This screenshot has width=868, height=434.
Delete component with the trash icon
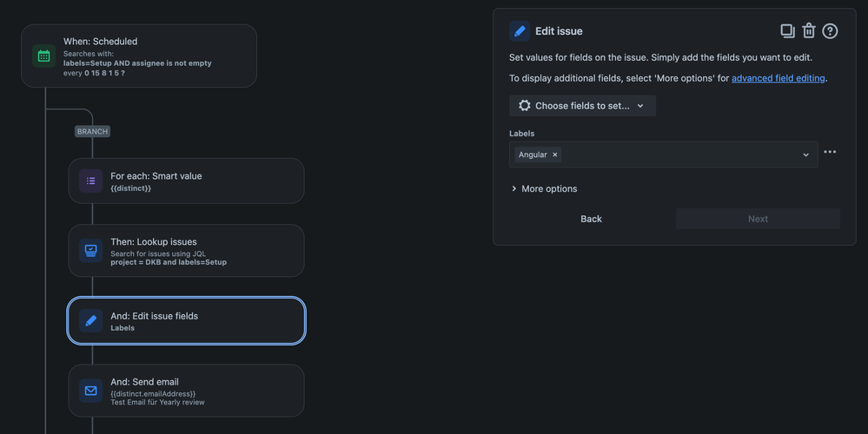[809, 31]
